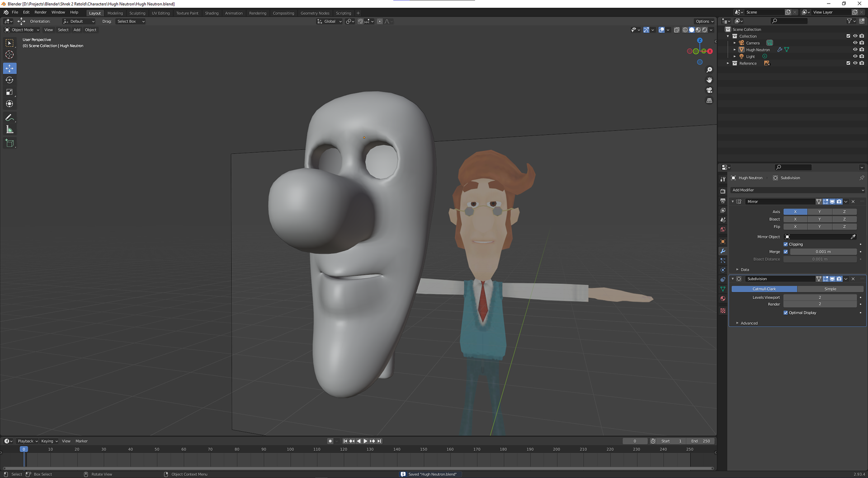This screenshot has height=478, width=868.
Task: Open the Scene properties tab
Action: pos(723,220)
